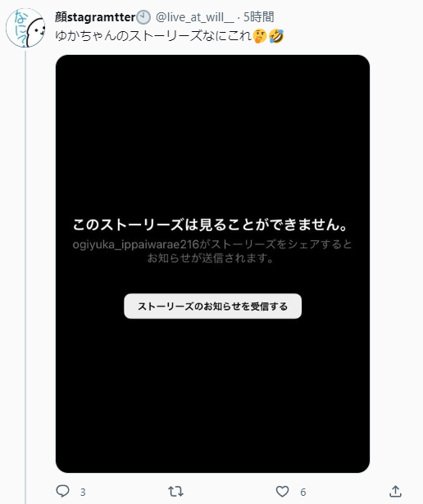Retweet this post using the arrows icon

click(x=175, y=491)
